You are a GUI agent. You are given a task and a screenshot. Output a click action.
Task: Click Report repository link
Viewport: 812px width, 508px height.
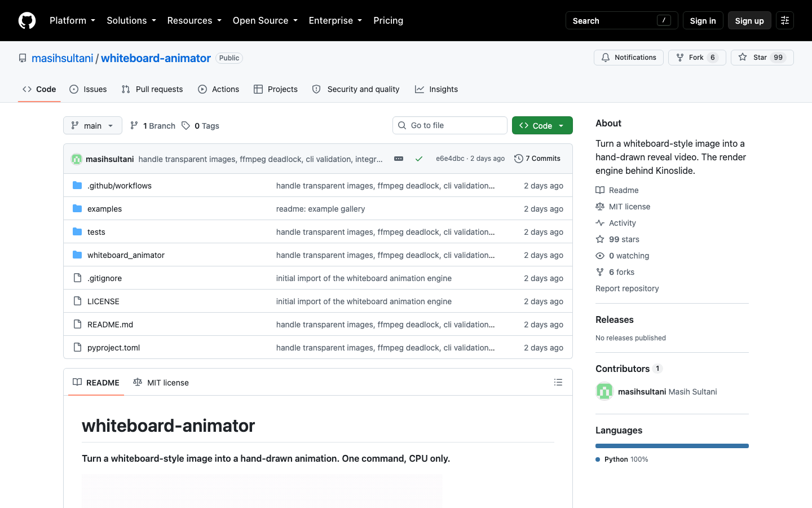click(x=627, y=288)
